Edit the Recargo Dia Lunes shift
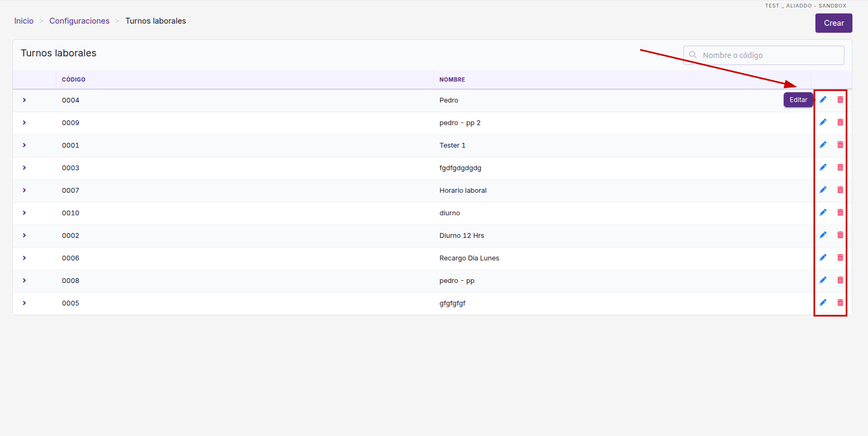Screen dimensions: 868x436 [823, 258]
